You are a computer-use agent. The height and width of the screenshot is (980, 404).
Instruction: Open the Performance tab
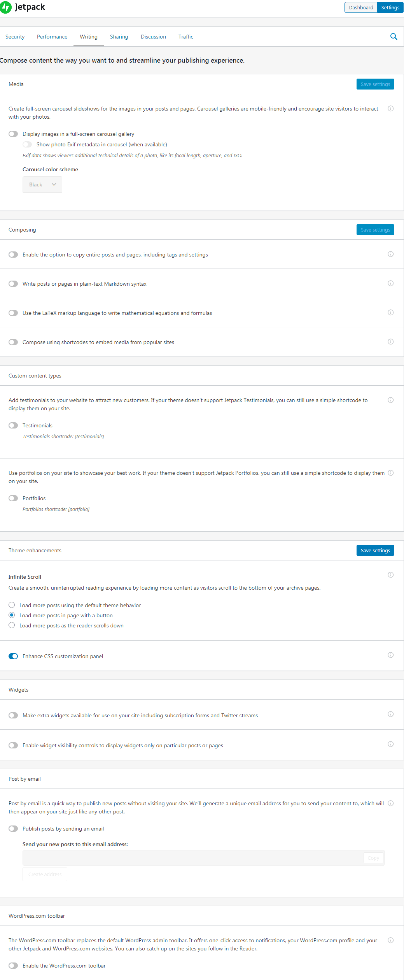point(52,37)
